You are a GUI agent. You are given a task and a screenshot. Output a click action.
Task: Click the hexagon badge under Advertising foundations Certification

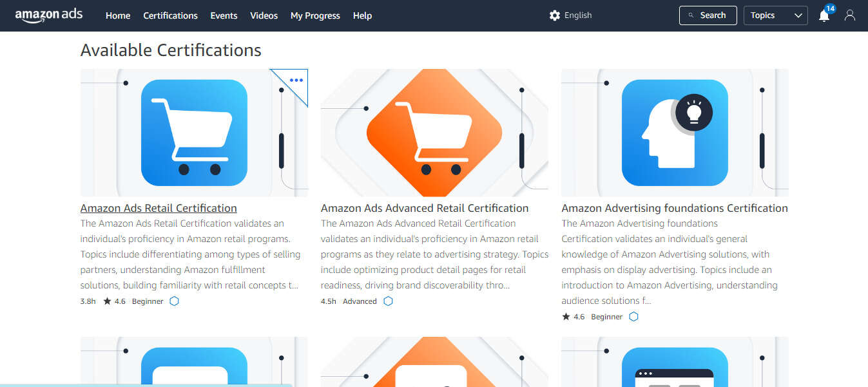click(x=633, y=317)
